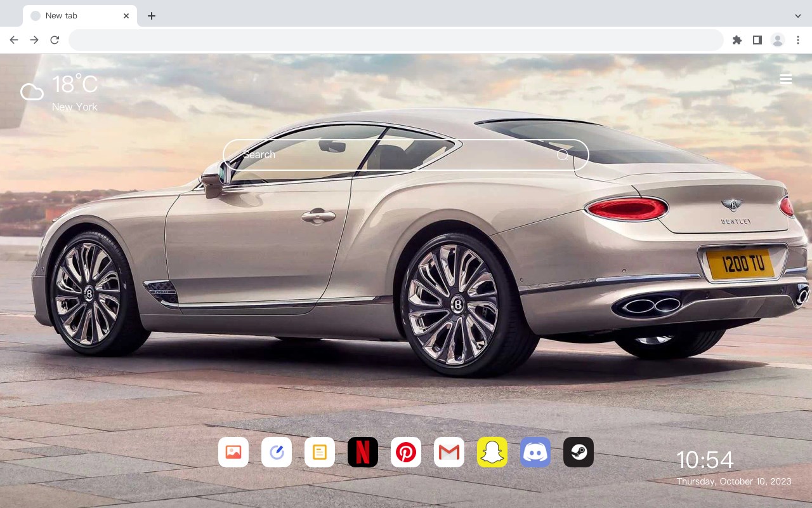Go forward with the forward arrow
Viewport: 812px width, 508px height.
tap(34, 40)
